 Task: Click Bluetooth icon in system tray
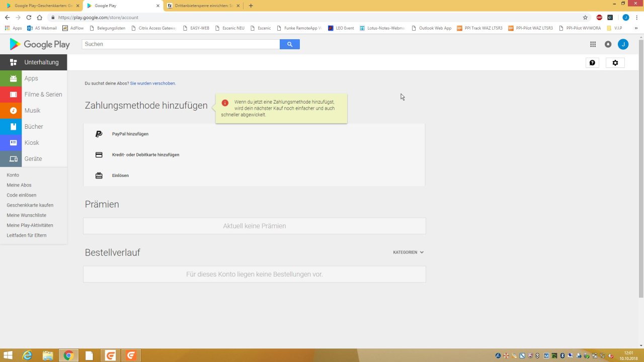pyautogui.click(x=562, y=355)
